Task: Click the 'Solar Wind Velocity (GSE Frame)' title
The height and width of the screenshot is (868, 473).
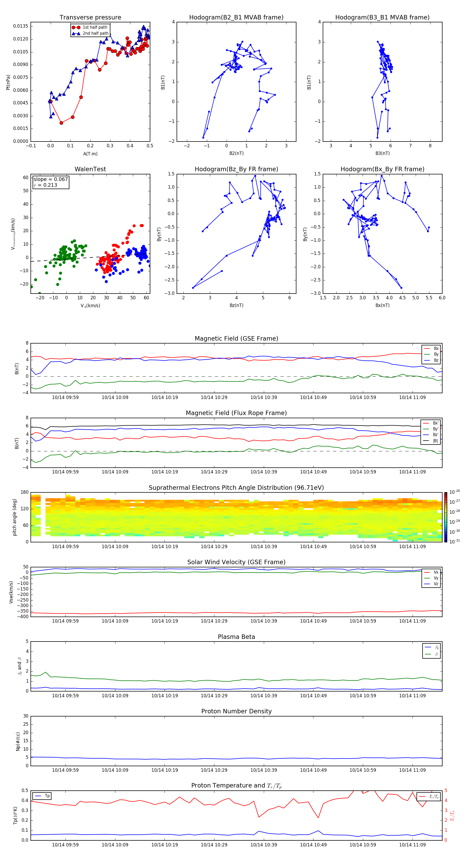Action: click(236, 562)
